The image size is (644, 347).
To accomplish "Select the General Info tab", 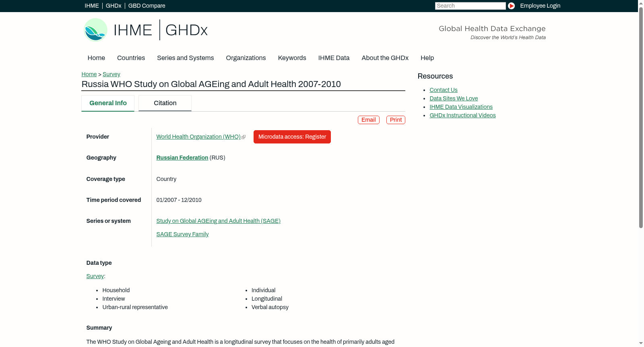I will click(108, 103).
